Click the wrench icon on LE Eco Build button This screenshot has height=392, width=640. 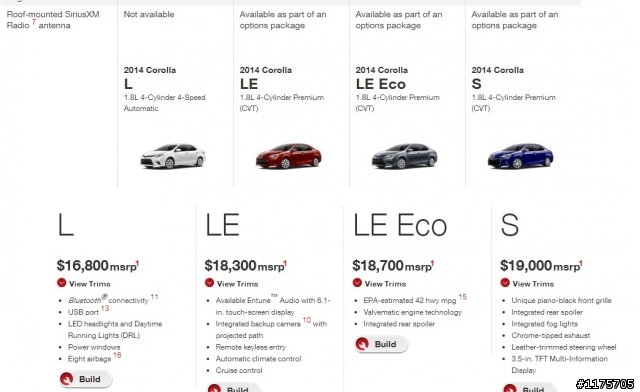pos(362,344)
